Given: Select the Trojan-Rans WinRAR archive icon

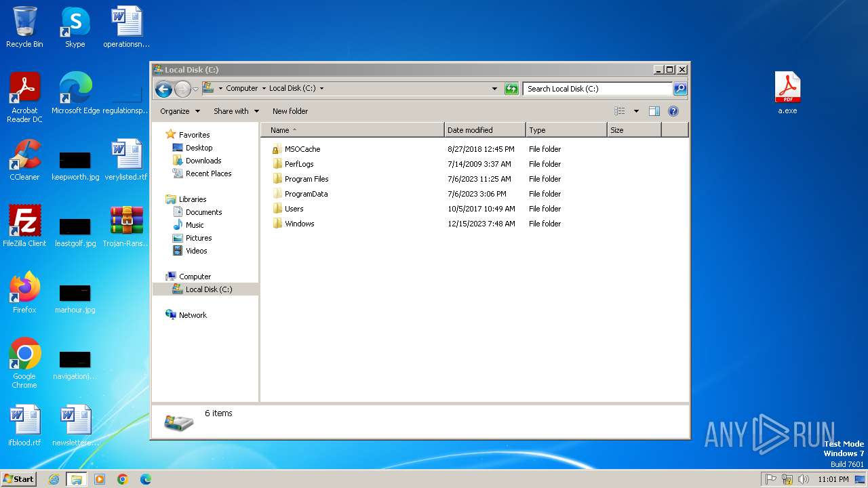Looking at the screenshot, I should pyautogui.click(x=126, y=226).
